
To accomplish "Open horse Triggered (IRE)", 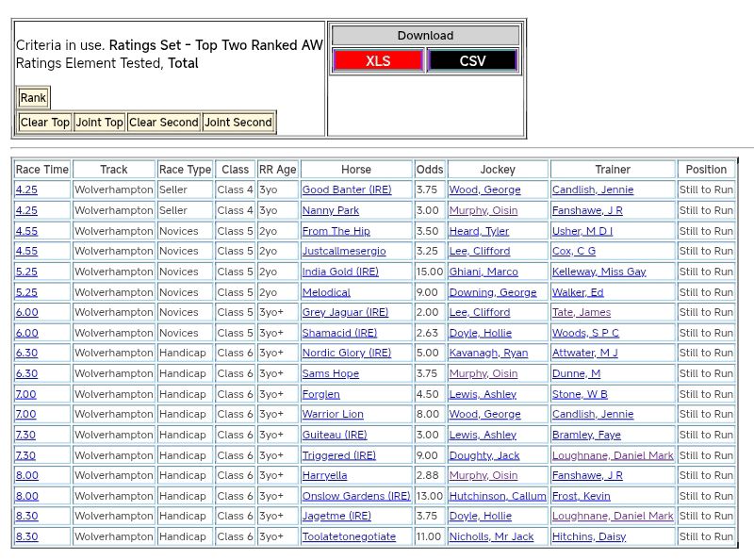I will 338,455.
